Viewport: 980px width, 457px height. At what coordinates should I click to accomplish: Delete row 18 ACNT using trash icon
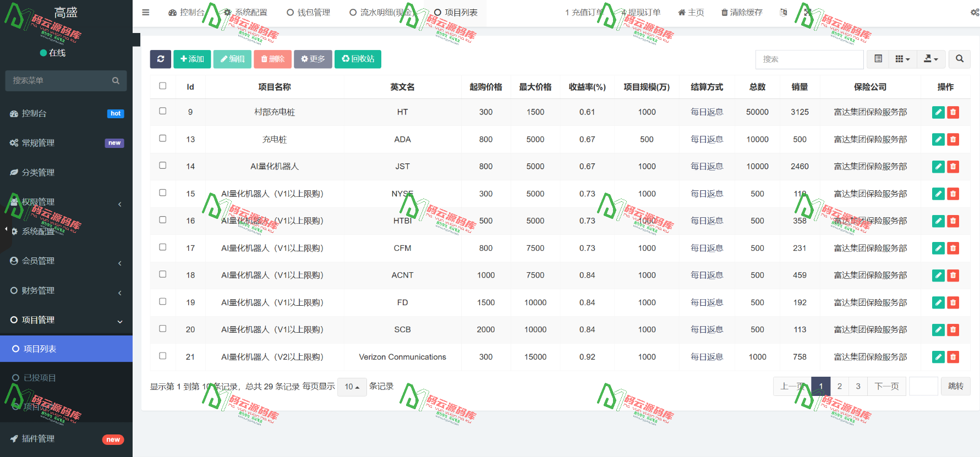tap(953, 275)
